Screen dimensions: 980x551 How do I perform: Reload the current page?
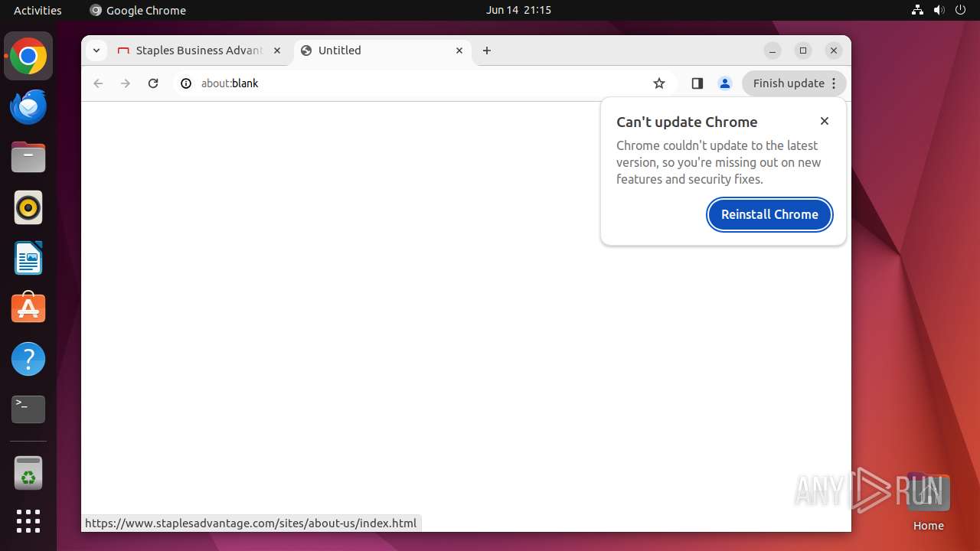(153, 83)
